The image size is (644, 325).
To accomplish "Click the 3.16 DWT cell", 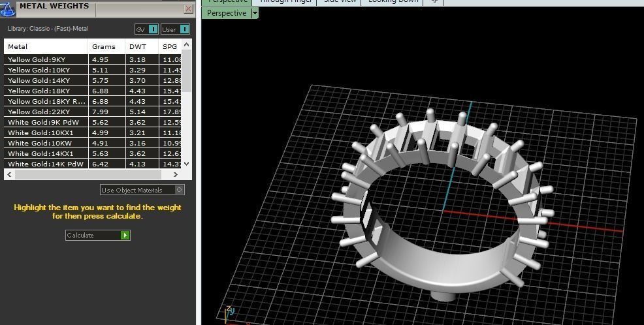I will (142, 143).
